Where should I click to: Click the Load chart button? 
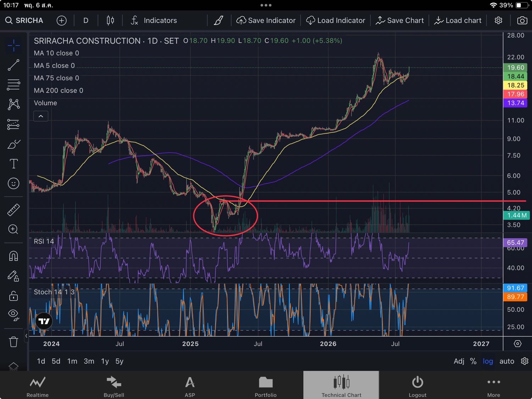458,21
